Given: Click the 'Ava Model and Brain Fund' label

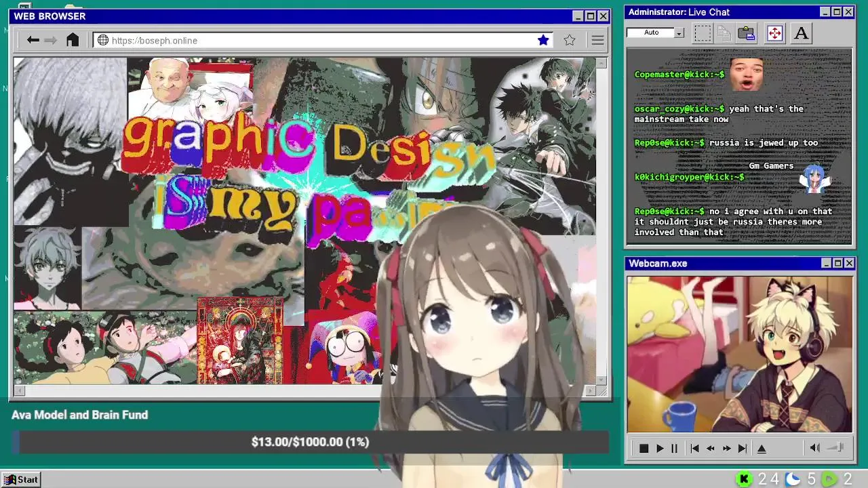Looking at the screenshot, I should click(x=79, y=415).
